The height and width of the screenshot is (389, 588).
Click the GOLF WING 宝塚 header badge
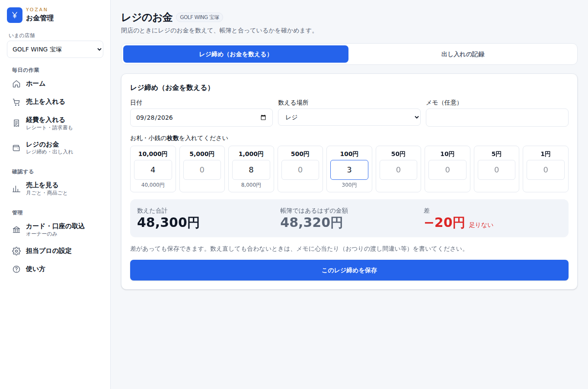tap(199, 17)
